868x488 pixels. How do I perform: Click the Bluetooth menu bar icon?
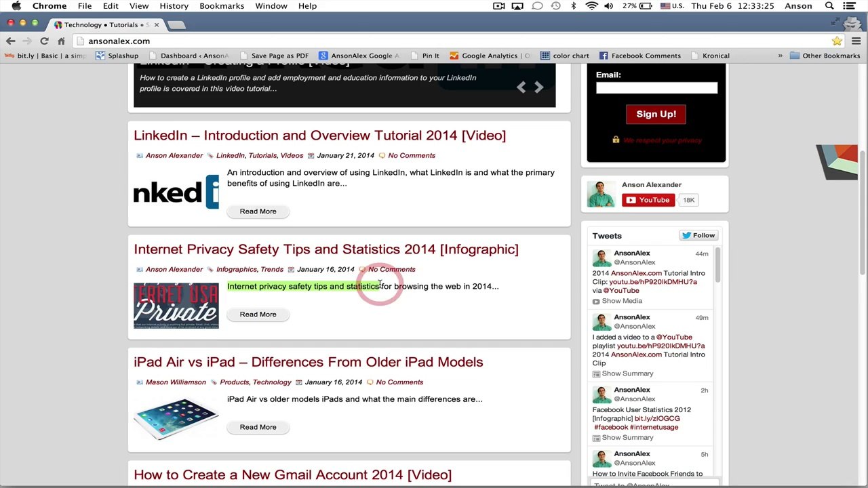click(573, 6)
